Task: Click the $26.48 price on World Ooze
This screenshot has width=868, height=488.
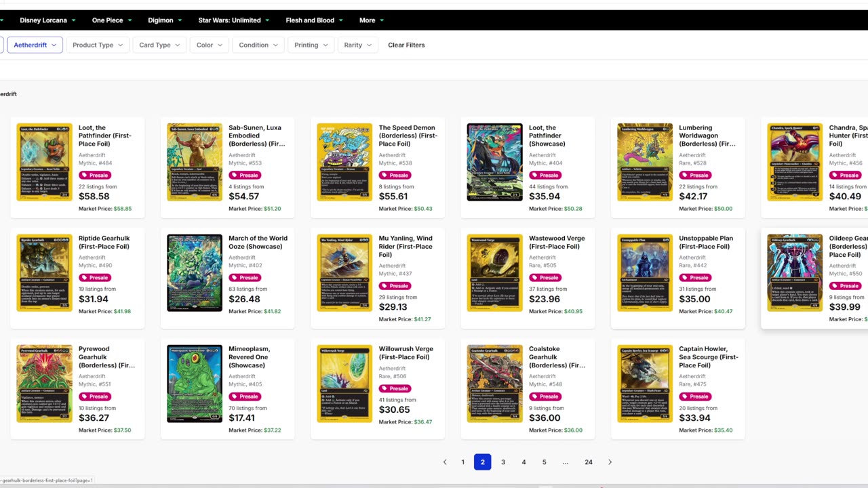Action: coord(244,299)
